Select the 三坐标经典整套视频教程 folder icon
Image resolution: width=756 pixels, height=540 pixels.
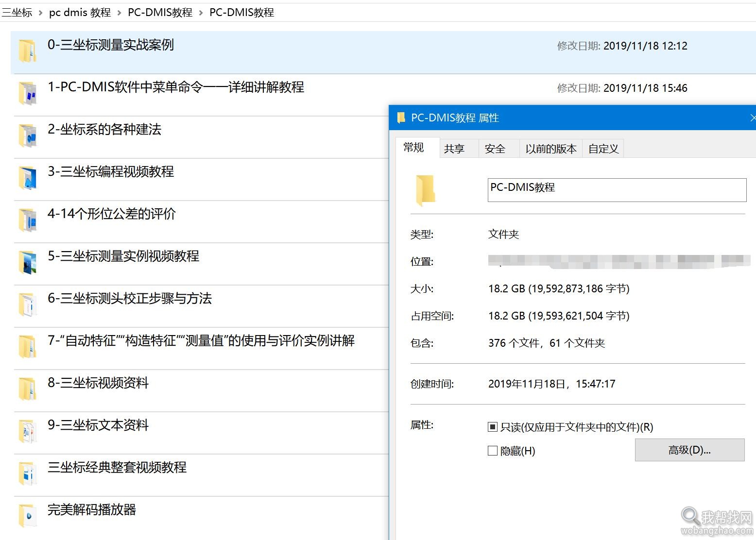[27, 473]
